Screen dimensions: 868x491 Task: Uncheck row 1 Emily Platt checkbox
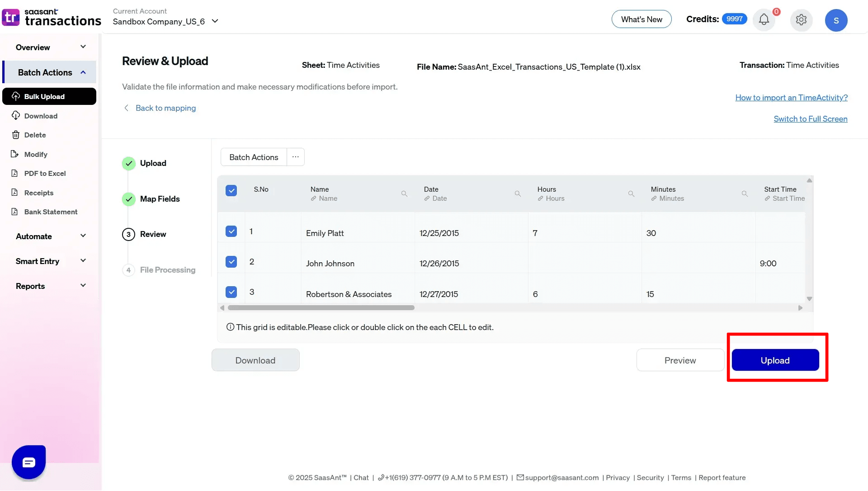click(x=231, y=231)
